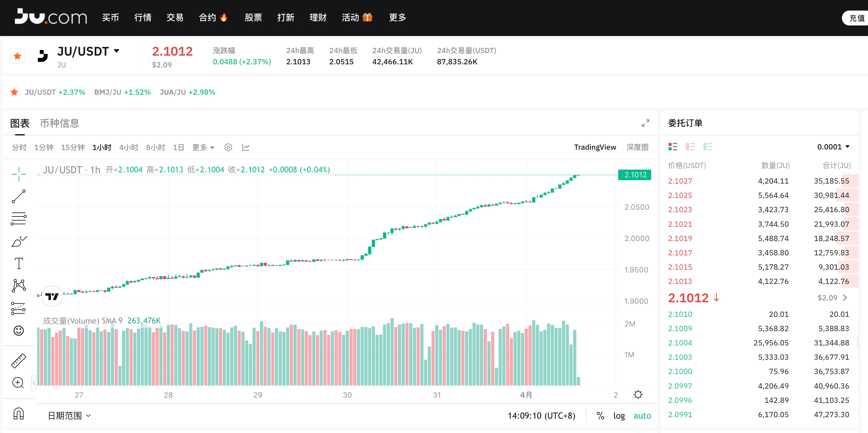Click the chart time 14:09:10 (UTC+8)
Image resolution: width=868 pixels, height=433 pixels.
[x=541, y=416]
